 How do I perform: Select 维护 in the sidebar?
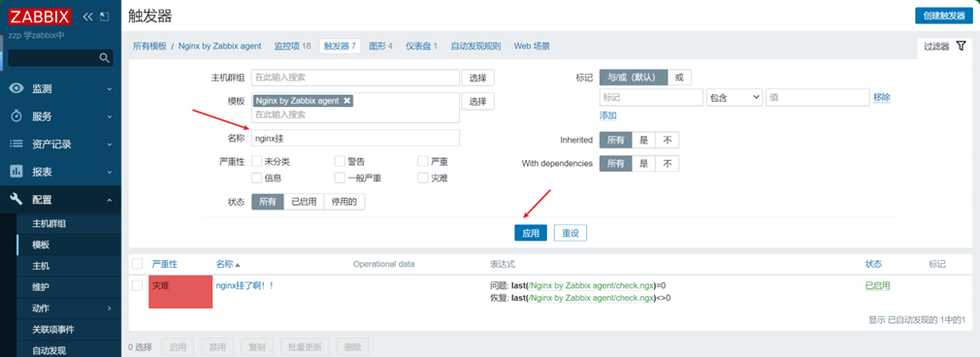click(x=41, y=287)
